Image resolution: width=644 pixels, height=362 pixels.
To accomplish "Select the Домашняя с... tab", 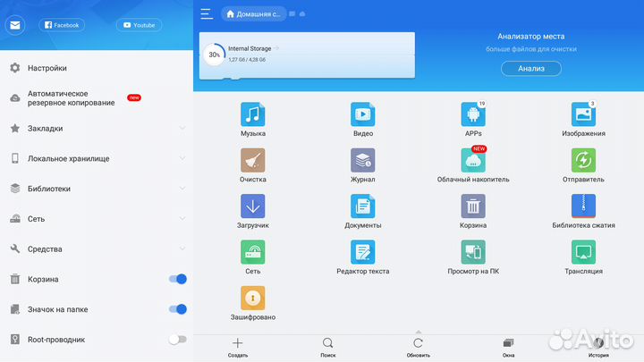I will (x=254, y=14).
